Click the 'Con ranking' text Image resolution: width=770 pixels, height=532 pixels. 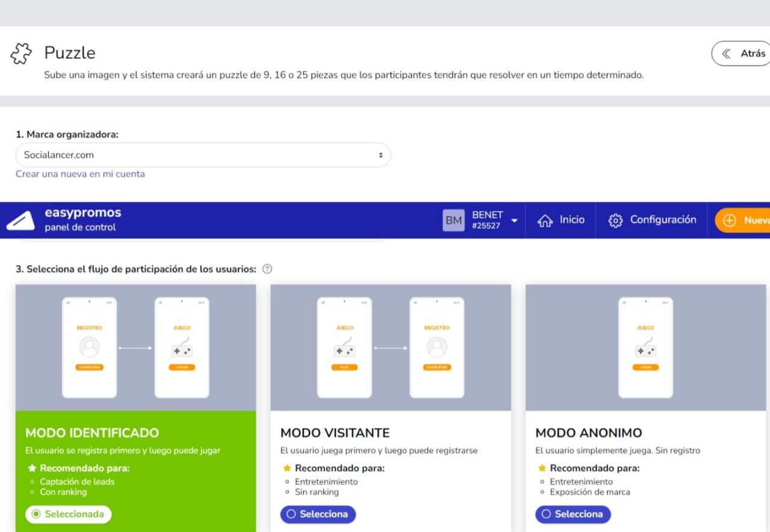tap(63, 492)
